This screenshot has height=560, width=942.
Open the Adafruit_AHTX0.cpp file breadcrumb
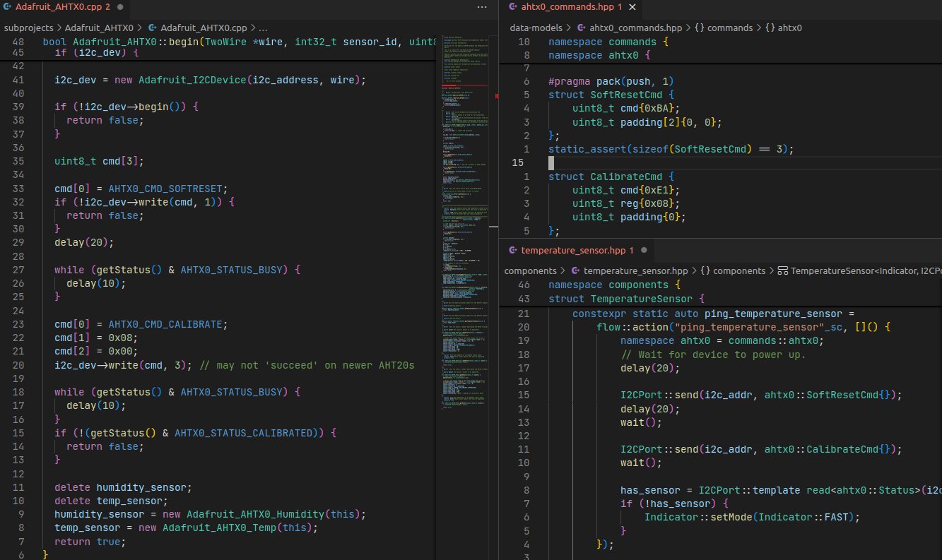pos(203,28)
